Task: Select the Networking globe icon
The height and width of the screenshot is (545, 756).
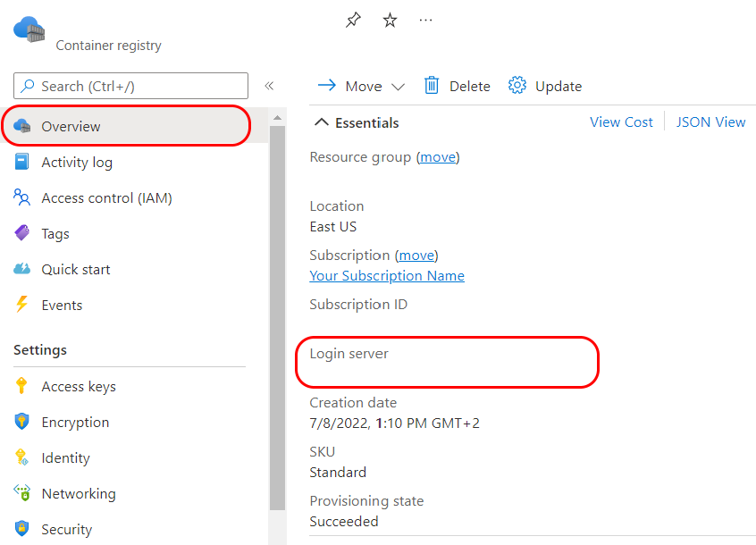Action: [x=25, y=493]
